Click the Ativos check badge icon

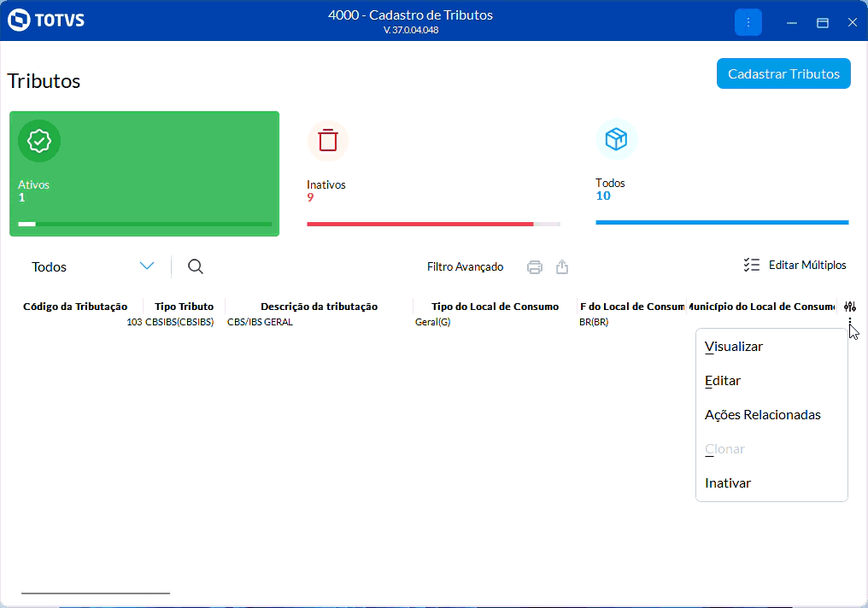[39, 141]
